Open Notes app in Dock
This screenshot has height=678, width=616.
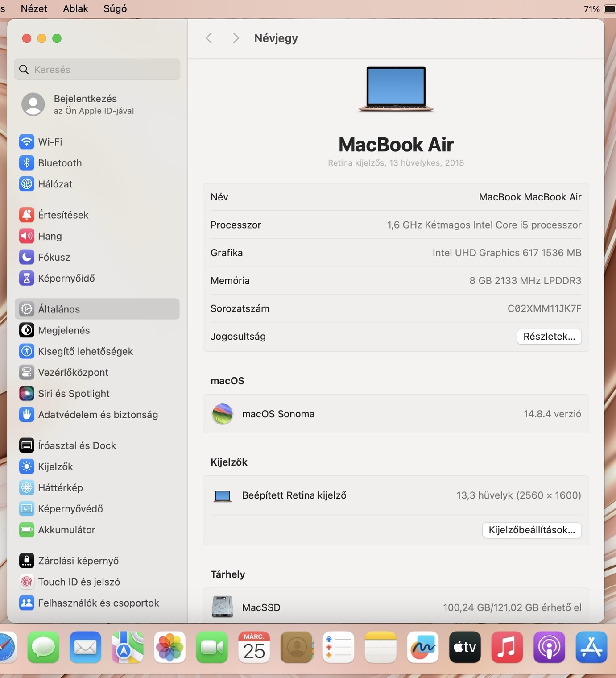(380, 647)
